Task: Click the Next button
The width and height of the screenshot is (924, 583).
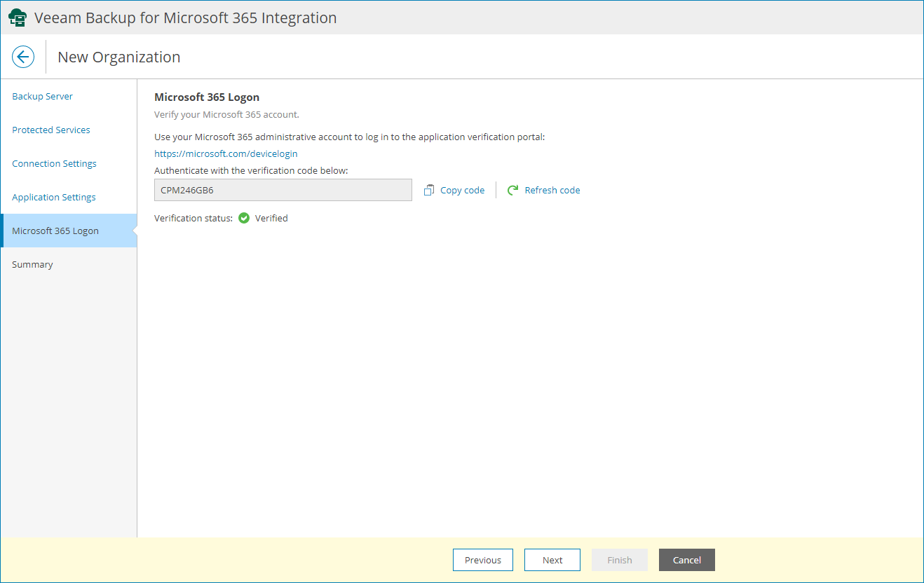Action: pos(552,560)
